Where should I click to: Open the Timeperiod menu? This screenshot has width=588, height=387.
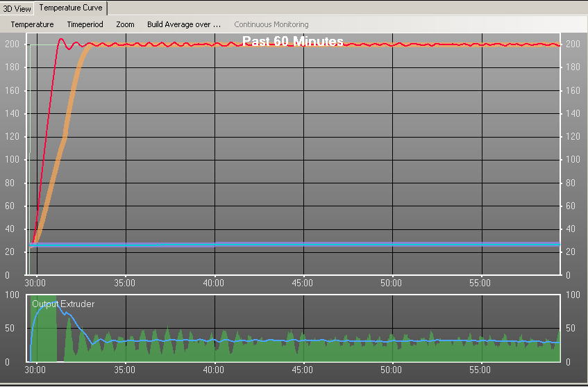[85, 24]
